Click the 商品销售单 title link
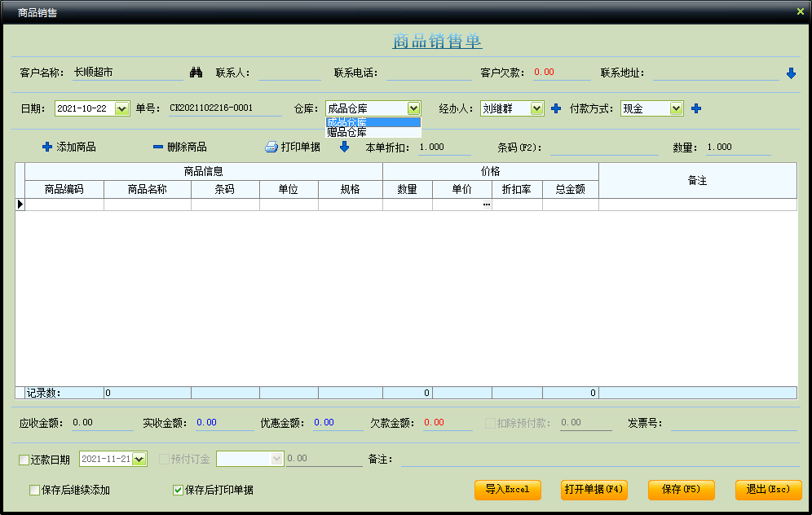 pos(437,41)
